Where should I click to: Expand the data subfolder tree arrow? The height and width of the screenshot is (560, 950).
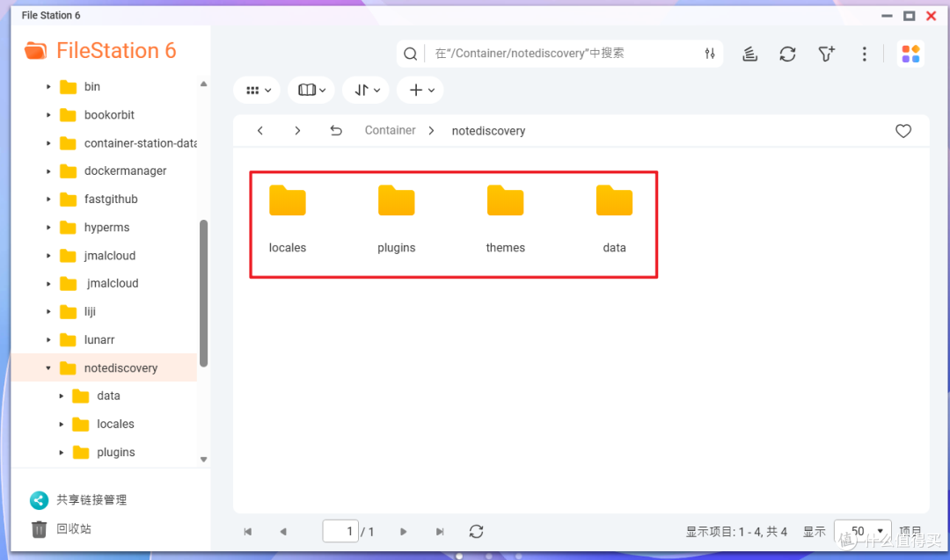tap(62, 396)
